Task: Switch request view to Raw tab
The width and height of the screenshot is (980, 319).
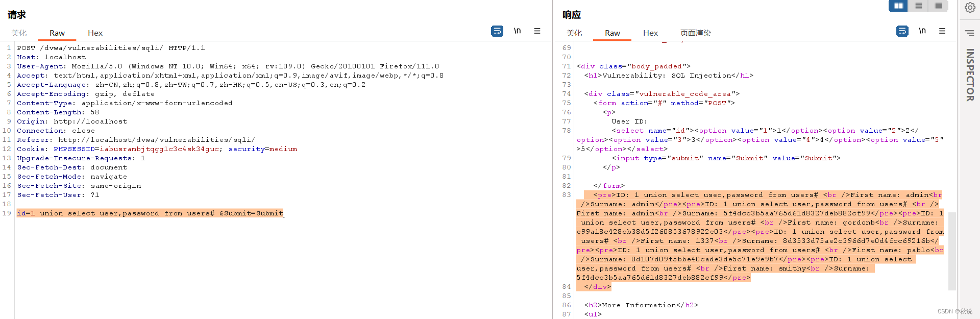Action: click(57, 33)
